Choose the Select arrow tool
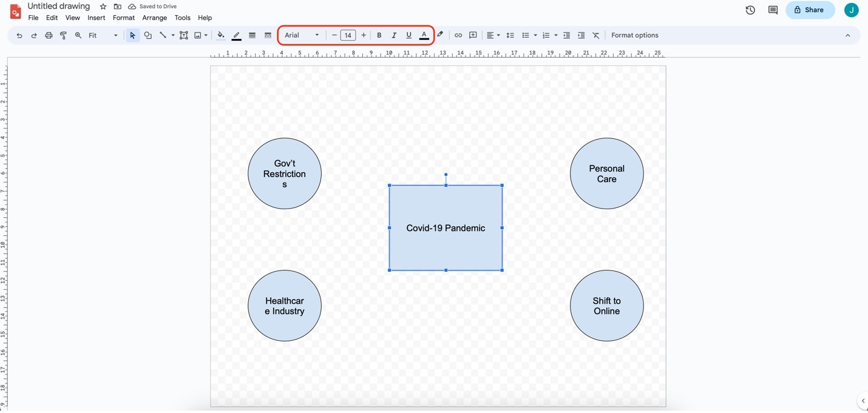The image size is (868, 413). 132,36
